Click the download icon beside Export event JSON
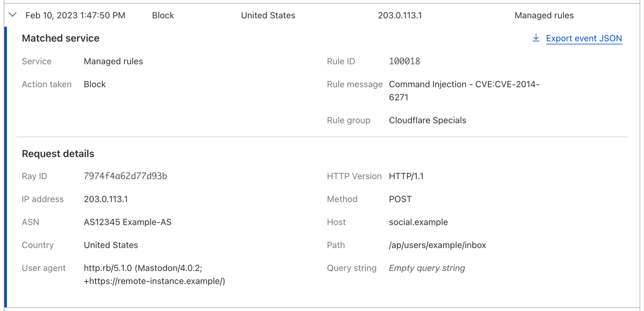Screen dimensions: 644x311 point(536,38)
